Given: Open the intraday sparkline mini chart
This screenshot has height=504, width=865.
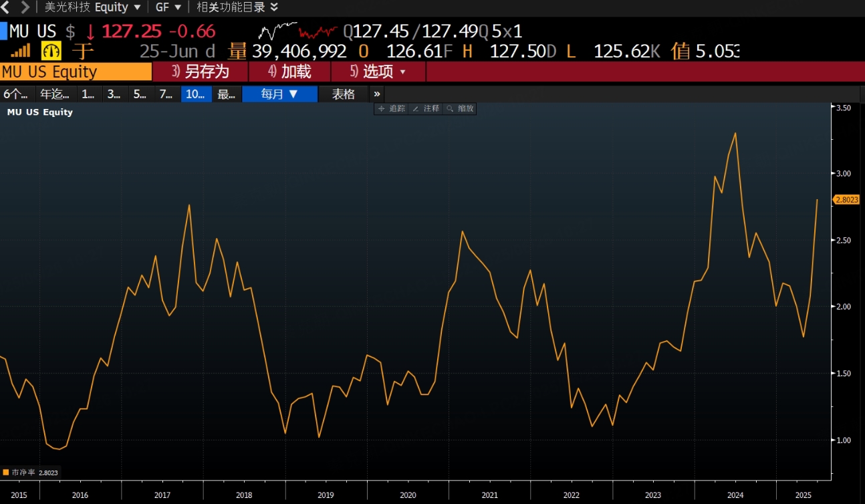Looking at the screenshot, I should (298, 31).
